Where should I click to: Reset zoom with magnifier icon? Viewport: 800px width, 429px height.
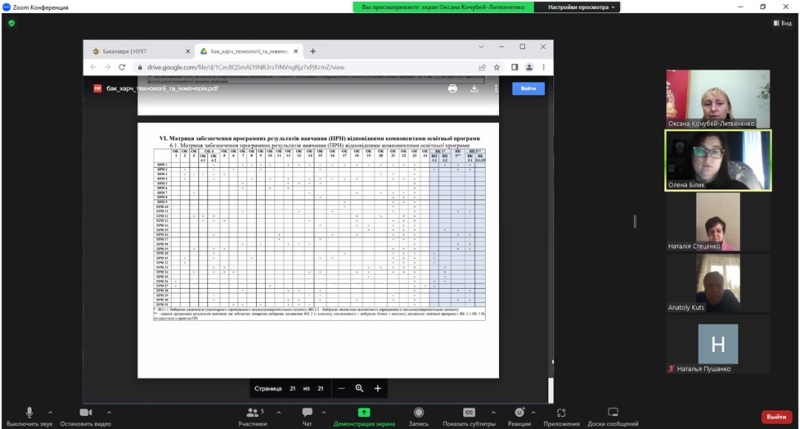(359, 388)
